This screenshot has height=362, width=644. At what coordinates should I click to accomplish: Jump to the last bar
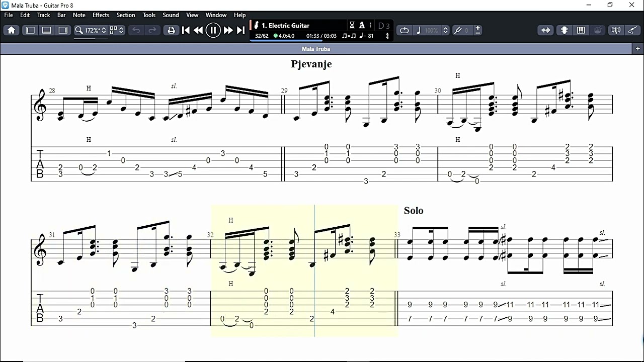[241, 30]
